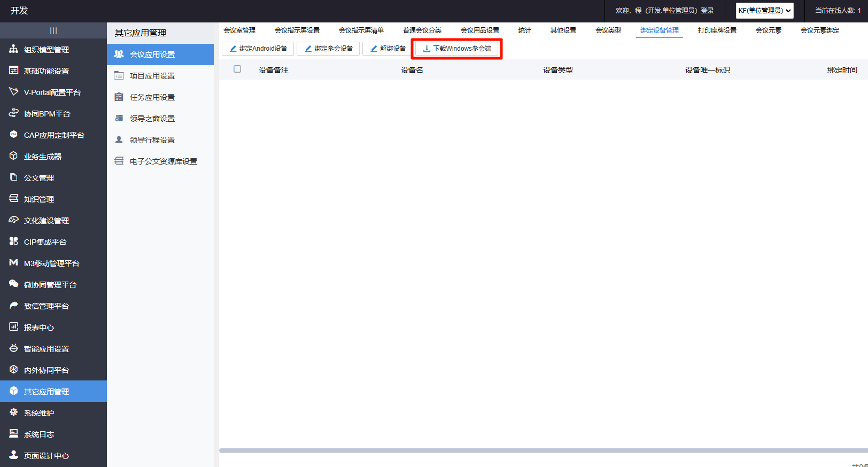Viewport: 868px width, 467px height.
Task: Click the CIP集成平台 sidebar icon
Action: pos(14,242)
